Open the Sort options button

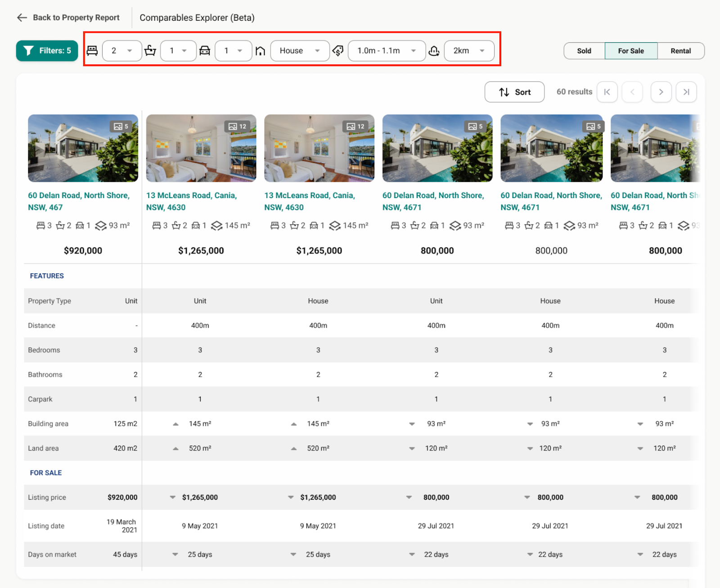[514, 92]
